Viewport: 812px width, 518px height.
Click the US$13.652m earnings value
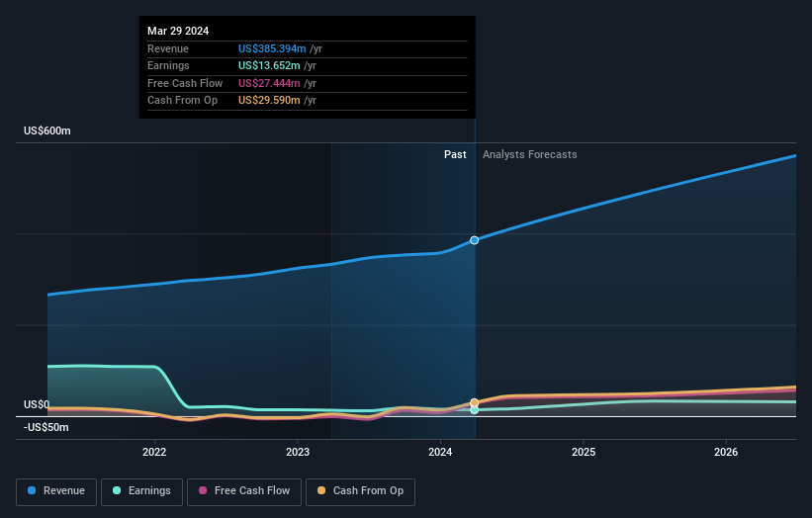tap(269, 65)
